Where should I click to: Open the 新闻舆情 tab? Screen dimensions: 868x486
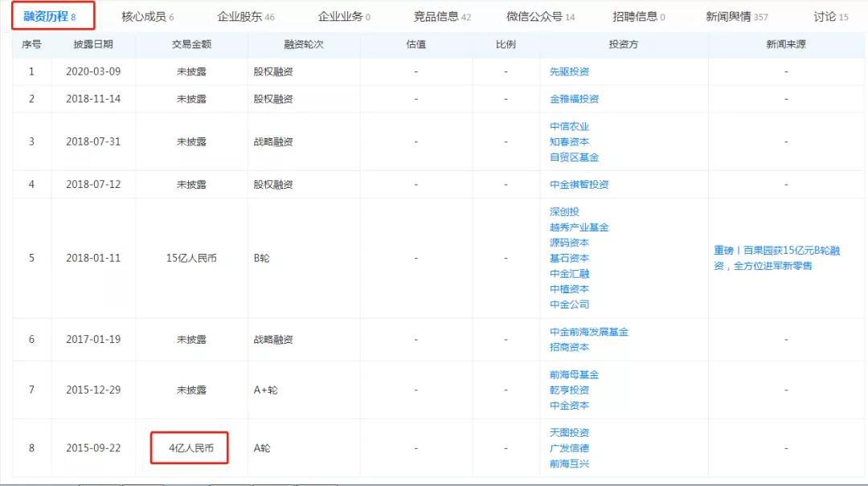[737, 17]
